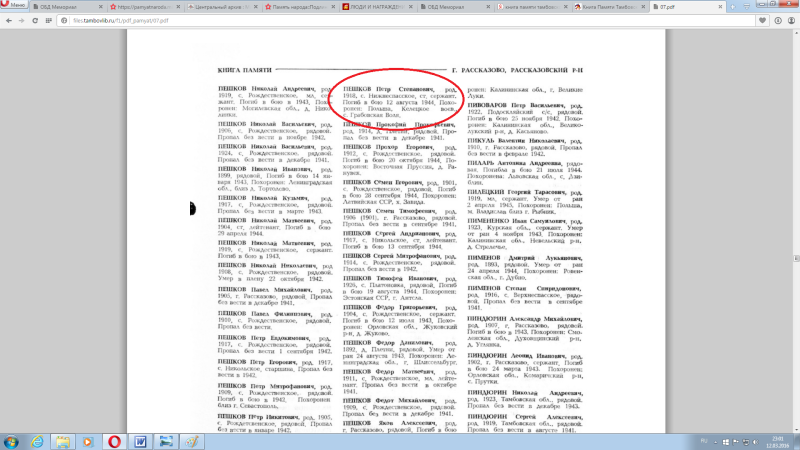This screenshot has height=450, width=800.
Task: Reload the 07.pdf page
Action: coord(35,20)
